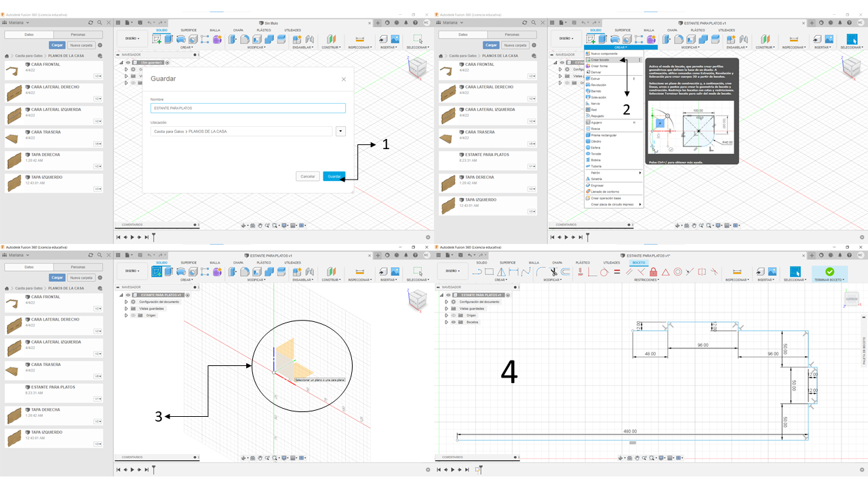The width and height of the screenshot is (868, 488).
Task: Switch to the BOCETO ribbon tab
Action: point(639,262)
